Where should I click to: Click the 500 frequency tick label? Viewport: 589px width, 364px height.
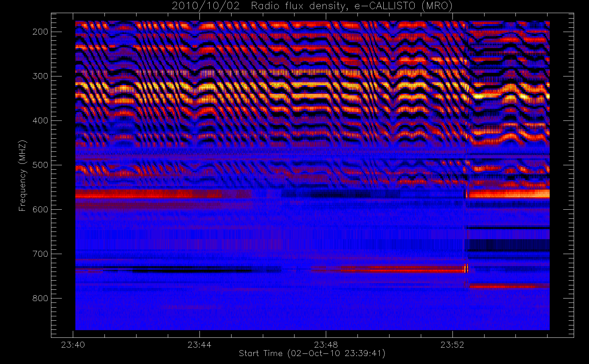(x=40, y=165)
